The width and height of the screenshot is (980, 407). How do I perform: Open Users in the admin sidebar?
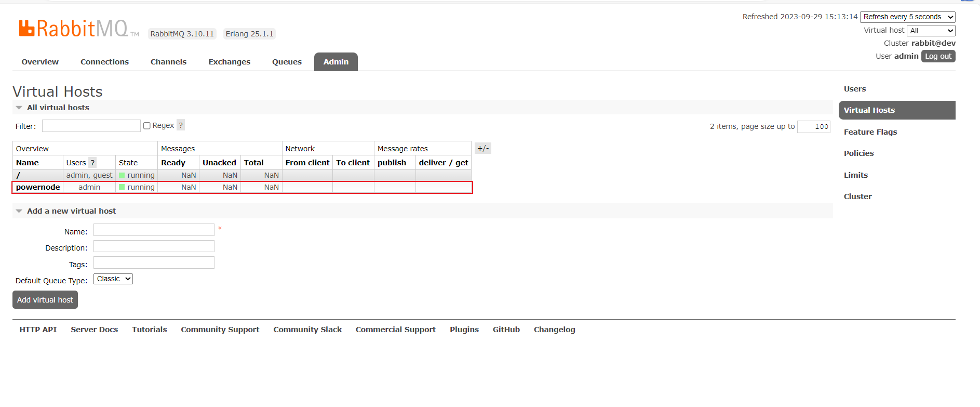[x=855, y=89]
